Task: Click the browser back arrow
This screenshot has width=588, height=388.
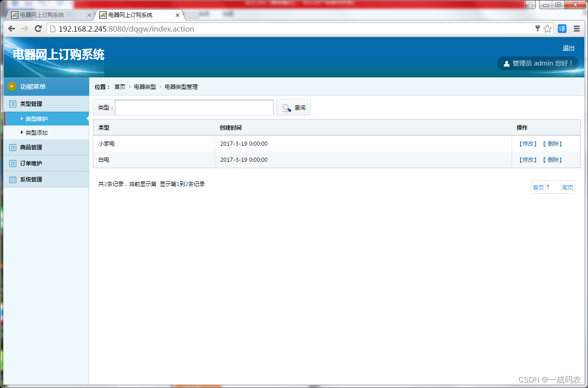Action: (12, 29)
